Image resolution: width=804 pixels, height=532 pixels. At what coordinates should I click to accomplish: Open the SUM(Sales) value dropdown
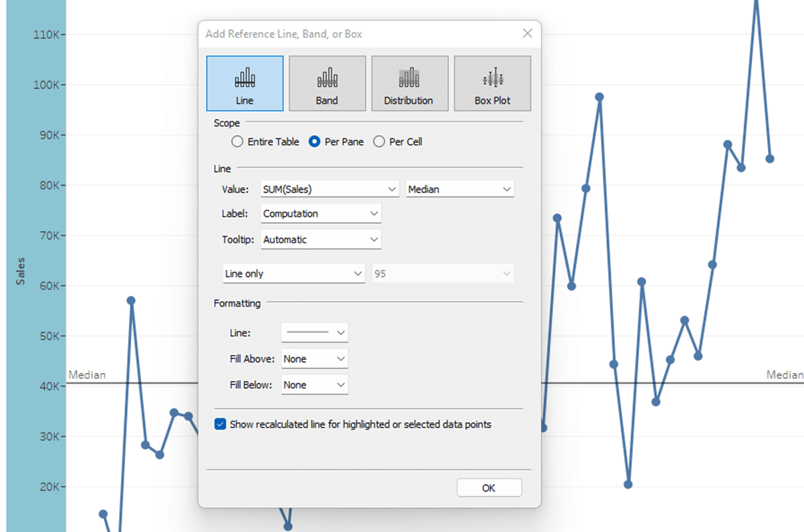tap(330, 189)
